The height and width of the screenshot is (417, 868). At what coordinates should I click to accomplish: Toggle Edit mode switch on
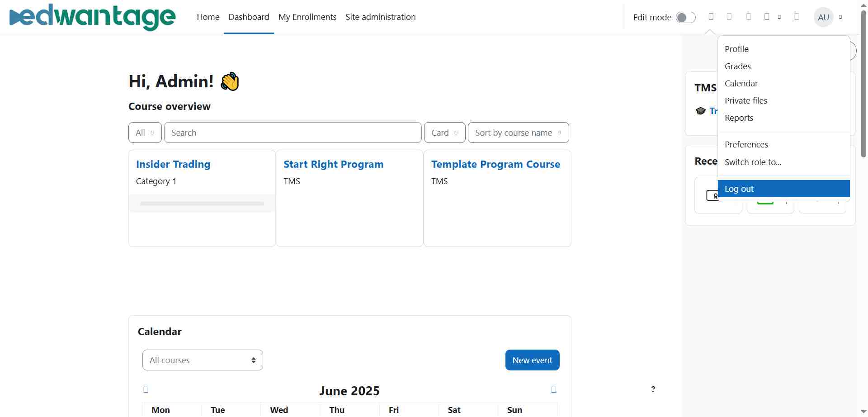tap(685, 17)
